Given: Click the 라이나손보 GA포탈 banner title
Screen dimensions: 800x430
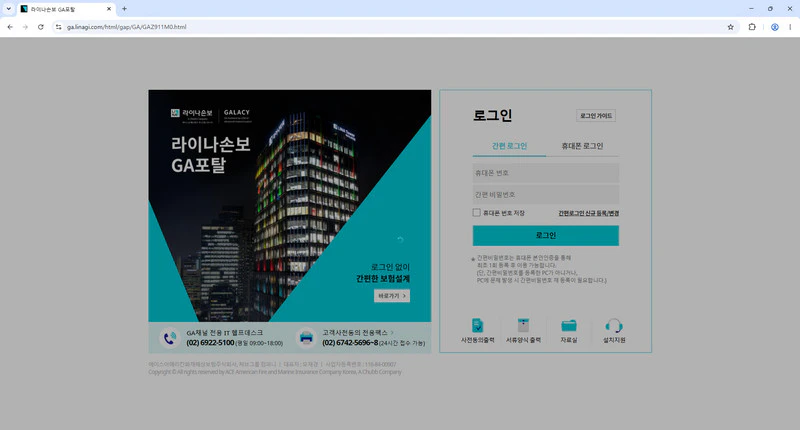Looking at the screenshot, I should 211,155.
